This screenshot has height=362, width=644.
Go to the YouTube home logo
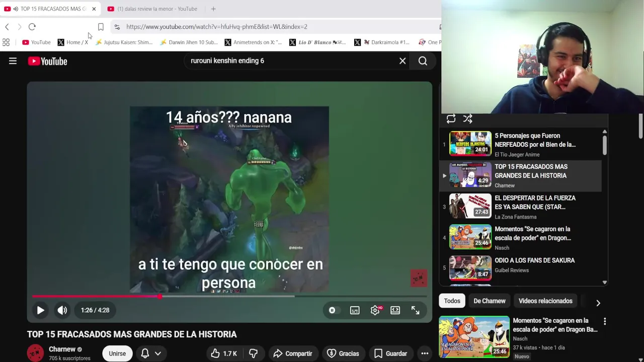[47, 61]
